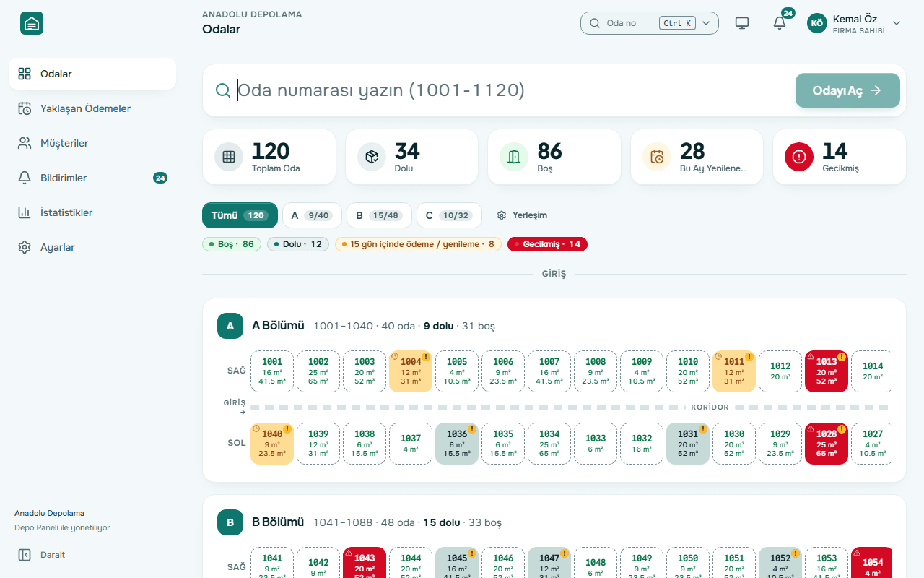Switch to section A 9/40 tab
This screenshot has width=924, height=578.
(x=312, y=215)
